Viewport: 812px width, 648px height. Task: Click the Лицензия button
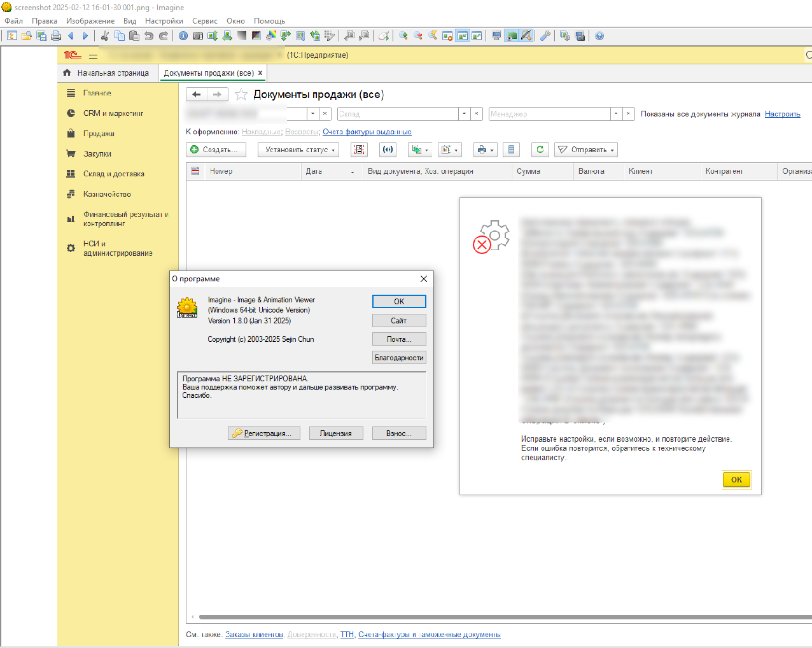[336, 433]
